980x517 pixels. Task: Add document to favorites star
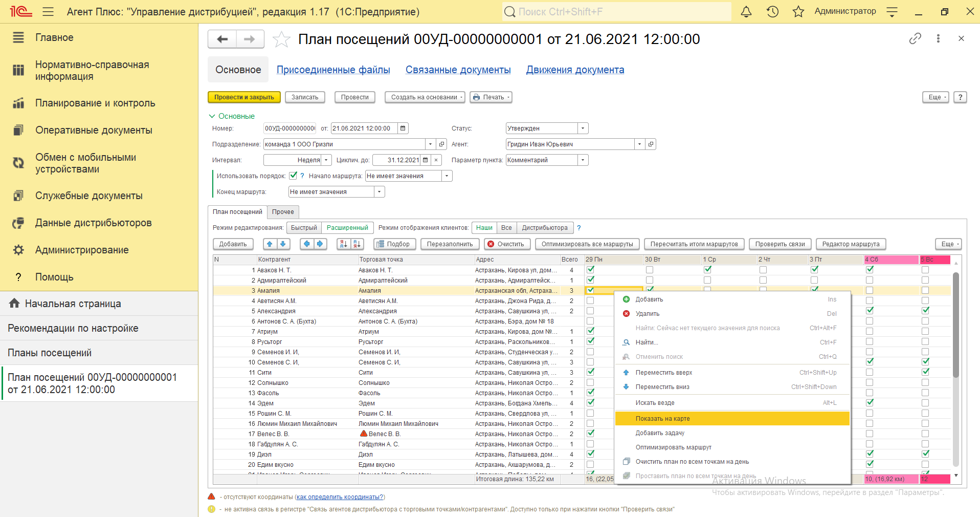click(281, 39)
